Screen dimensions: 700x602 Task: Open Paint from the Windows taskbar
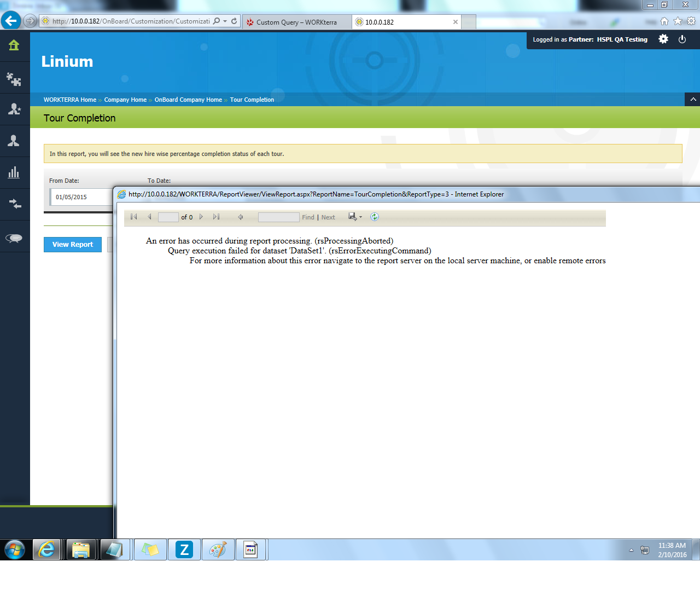tap(218, 549)
